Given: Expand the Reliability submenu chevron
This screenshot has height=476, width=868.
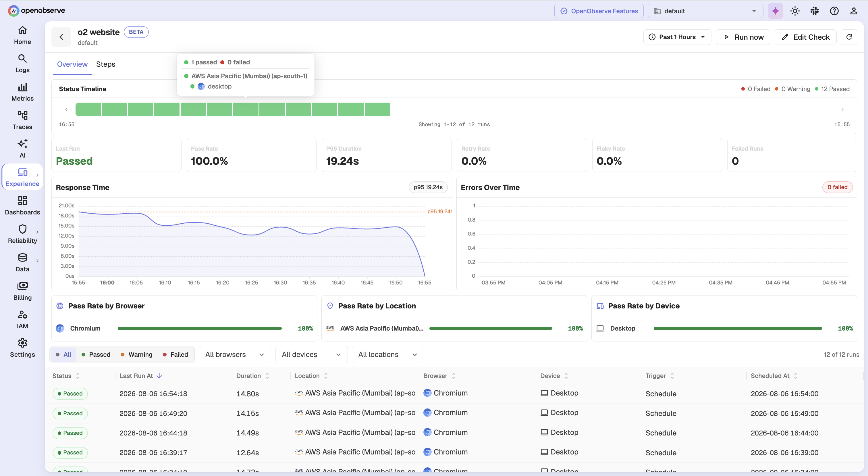Looking at the screenshot, I should (37, 232).
